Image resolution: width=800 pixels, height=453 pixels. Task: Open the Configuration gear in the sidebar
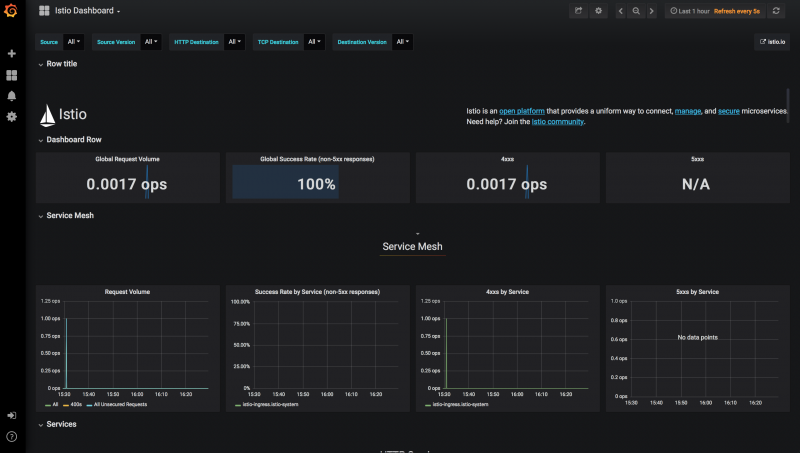[x=12, y=117]
